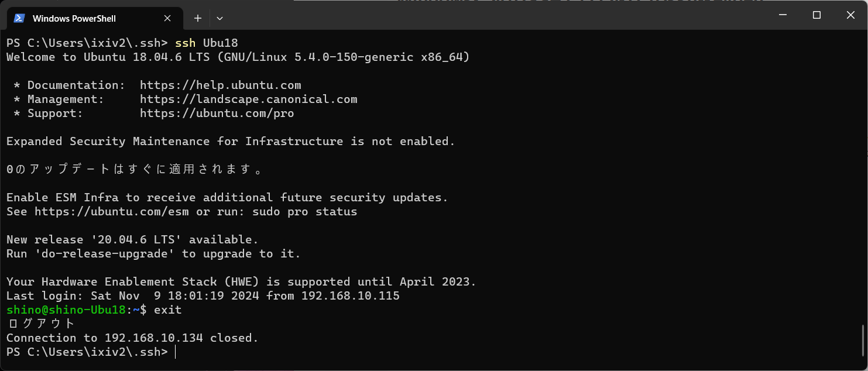Click the exit command text

pyautogui.click(x=168, y=310)
